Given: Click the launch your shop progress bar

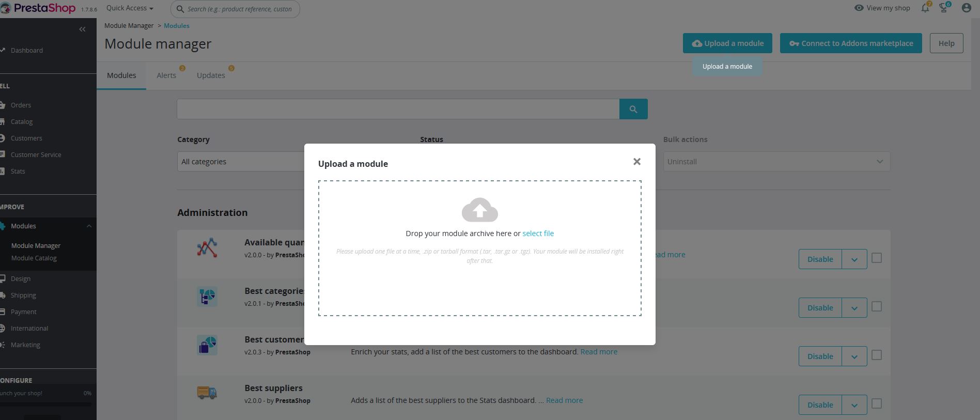Looking at the screenshot, I should click(x=46, y=404).
